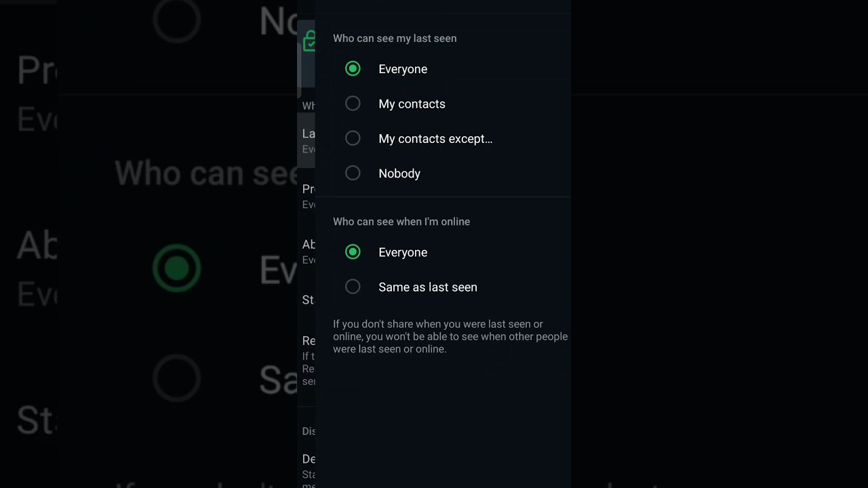Click the 'Nobody' label text
868x488 pixels.
pyautogui.click(x=399, y=174)
